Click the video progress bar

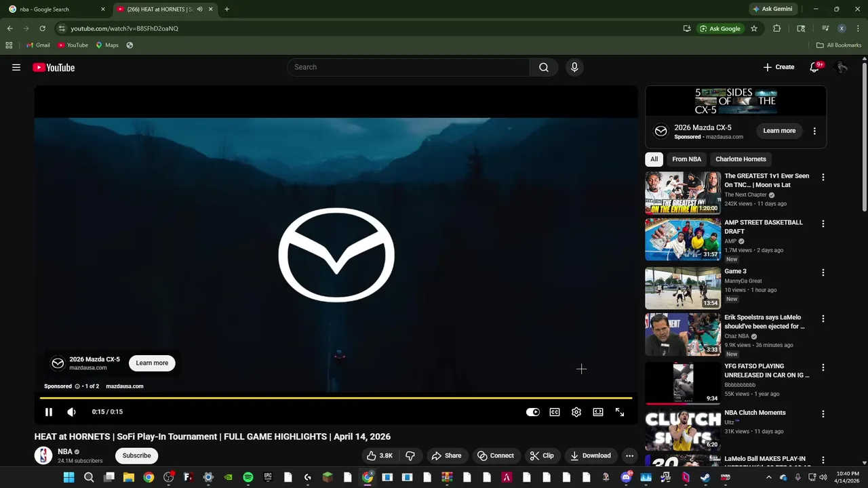click(x=336, y=398)
